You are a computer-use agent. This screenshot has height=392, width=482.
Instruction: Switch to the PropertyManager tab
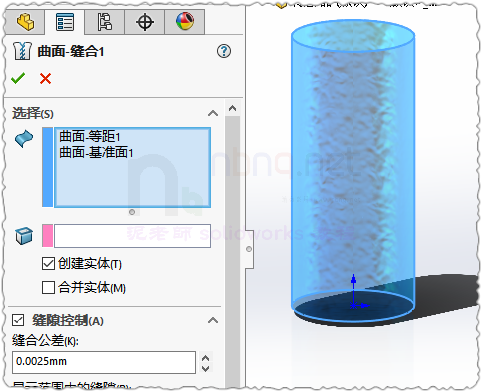click(65, 22)
